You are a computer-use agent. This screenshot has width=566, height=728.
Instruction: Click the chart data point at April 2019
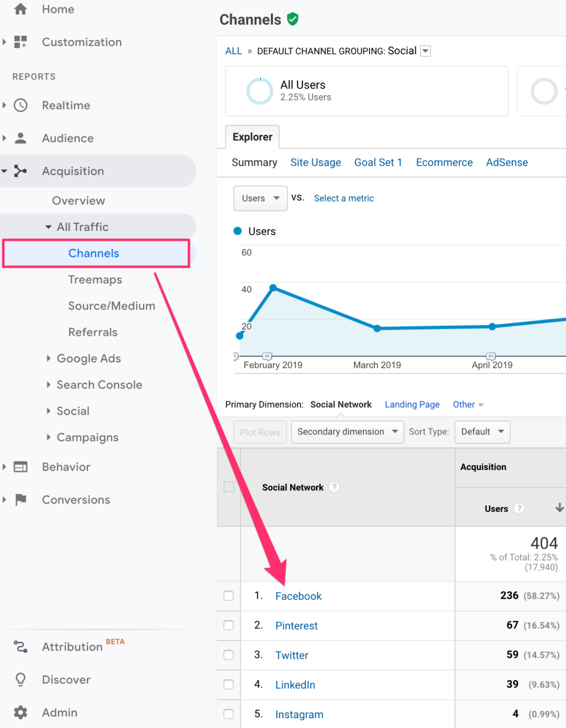coord(492,326)
